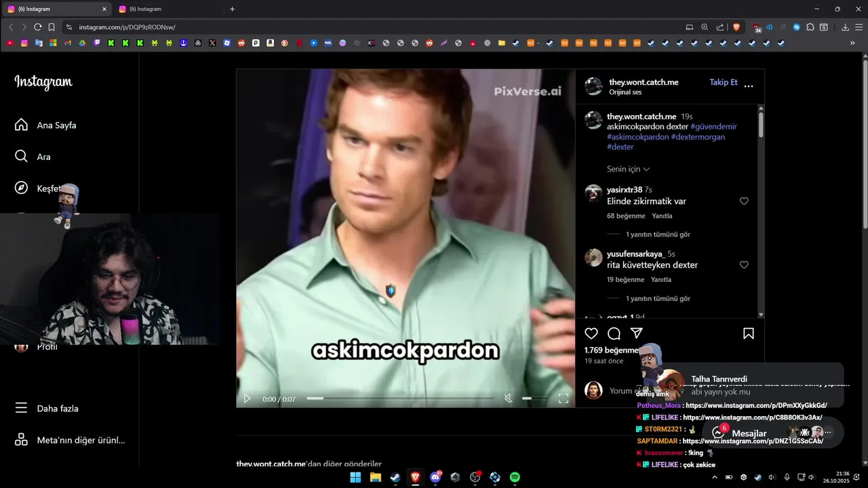This screenshot has height=488, width=868.
Task: Show hidden system tray icons
Action: point(714,477)
